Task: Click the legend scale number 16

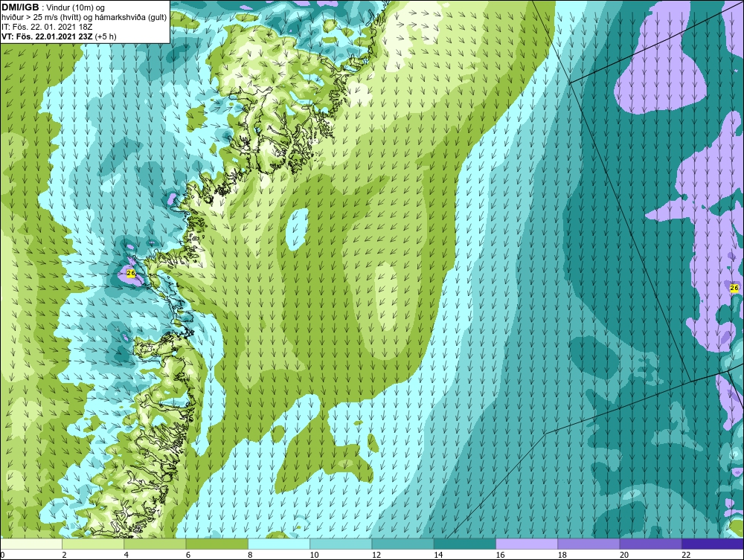Action: [500, 555]
